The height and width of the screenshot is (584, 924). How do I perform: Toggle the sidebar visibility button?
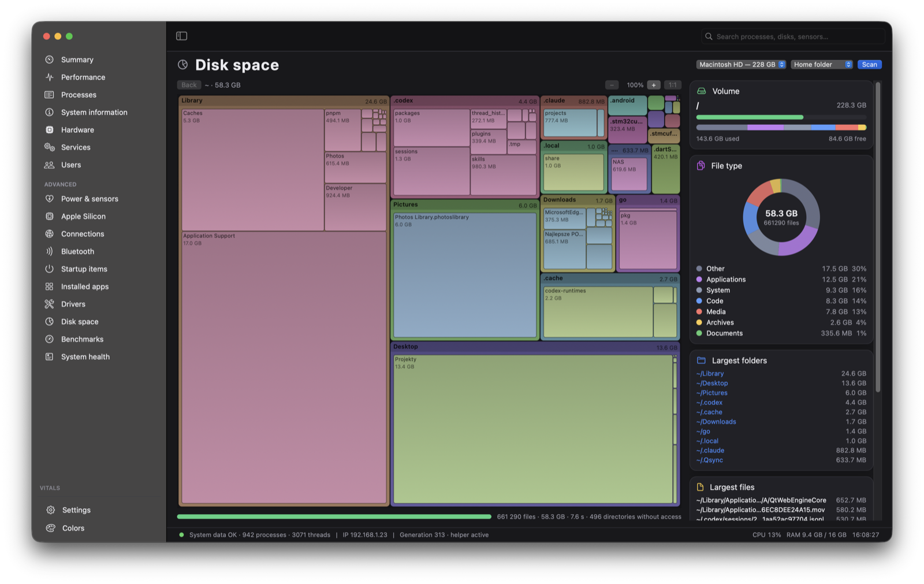click(x=181, y=36)
